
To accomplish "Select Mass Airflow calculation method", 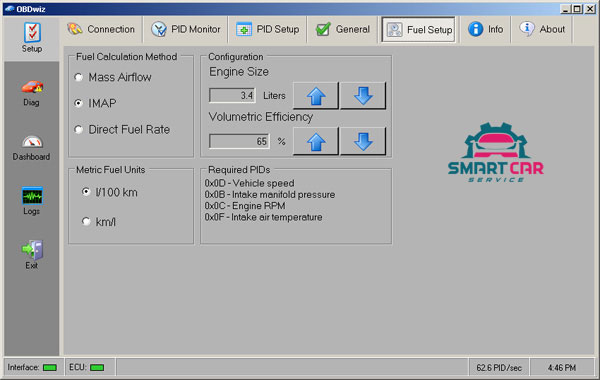I will (113, 77).
